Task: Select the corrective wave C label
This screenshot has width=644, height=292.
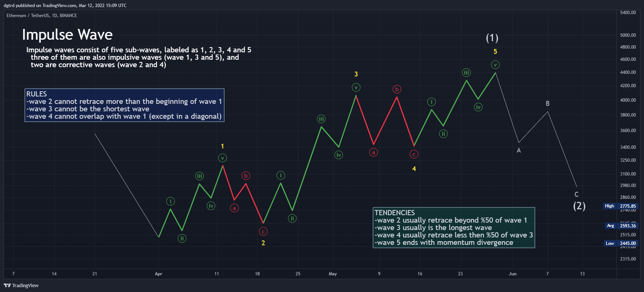Action: [576, 194]
